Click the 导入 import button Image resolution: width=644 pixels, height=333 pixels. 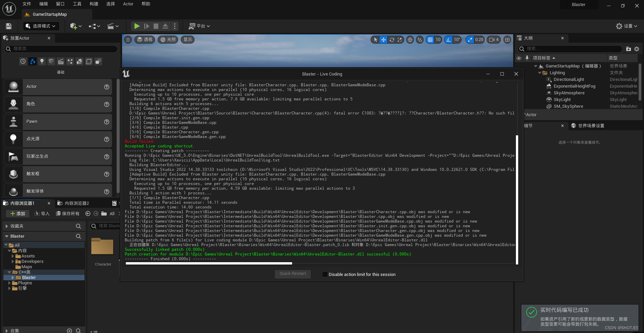tap(42, 214)
